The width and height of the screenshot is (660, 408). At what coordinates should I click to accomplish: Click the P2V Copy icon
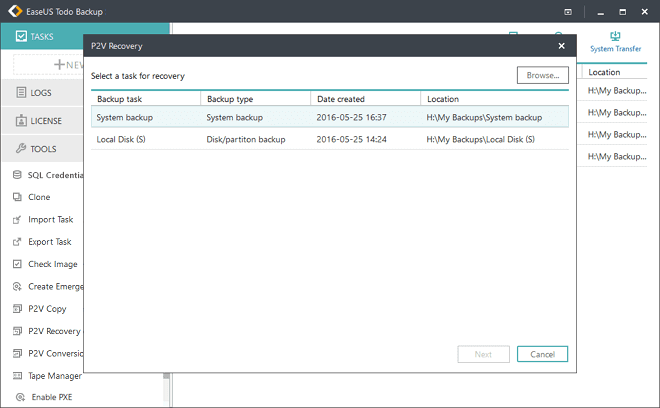click(18, 309)
